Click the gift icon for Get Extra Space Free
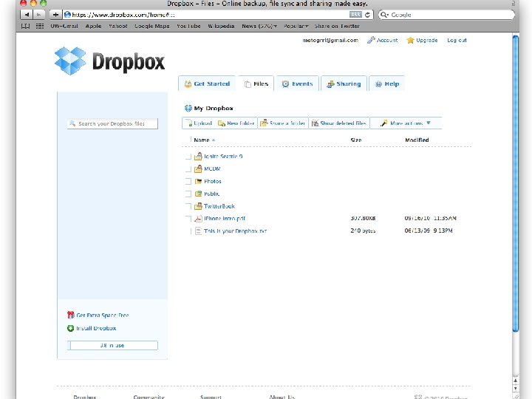 [x=71, y=315]
